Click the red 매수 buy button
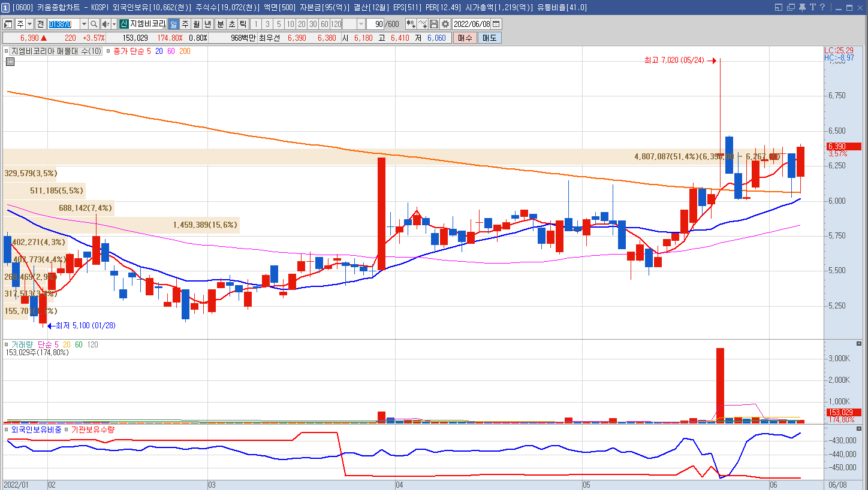The height and width of the screenshot is (490, 868). (465, 38)
